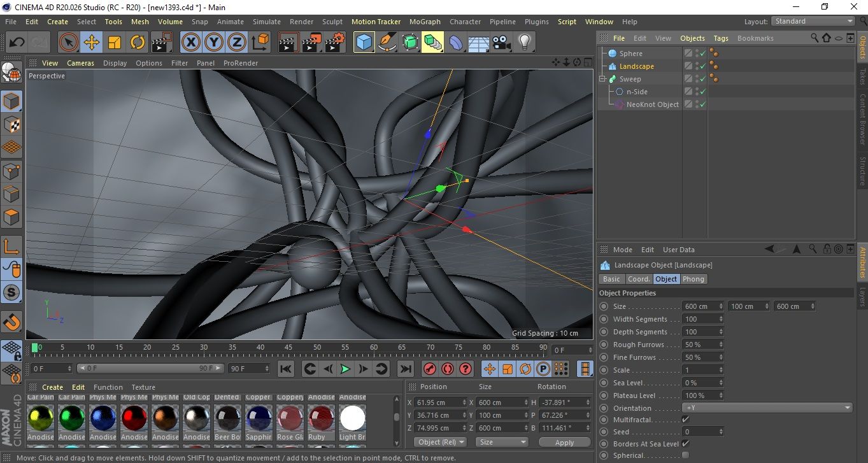The image size is (868, 463).
Task: Toggle X axis lock
Action: click(x=190, y=43)
